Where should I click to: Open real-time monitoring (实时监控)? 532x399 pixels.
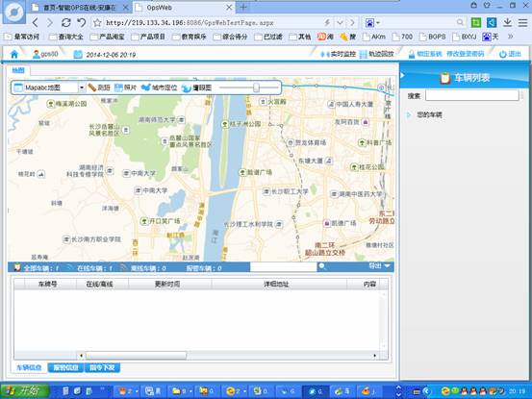pos(339,54)
